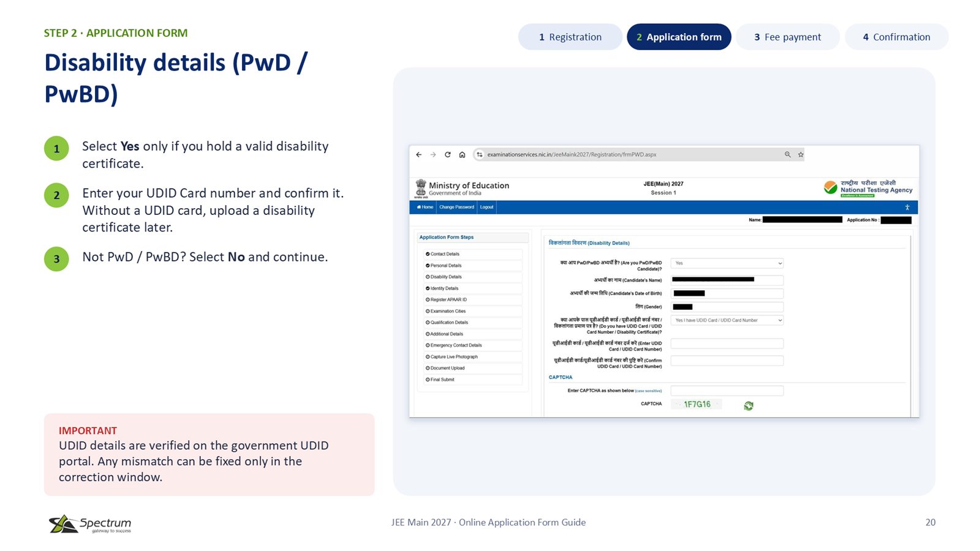This screenshot has height=551, width=980.
Task: Open Change Password in navigation bar
Action: (x=456, y=208)
